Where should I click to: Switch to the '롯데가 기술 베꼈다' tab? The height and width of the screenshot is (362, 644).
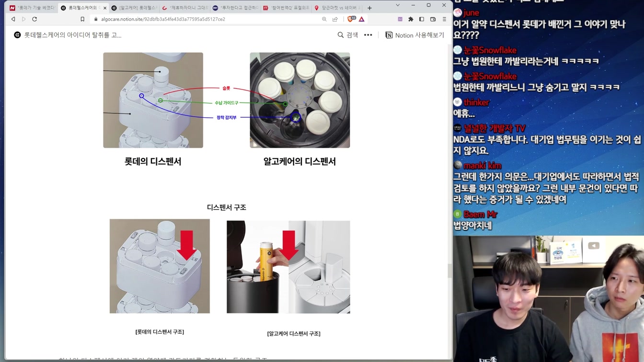tap(32, 8)
